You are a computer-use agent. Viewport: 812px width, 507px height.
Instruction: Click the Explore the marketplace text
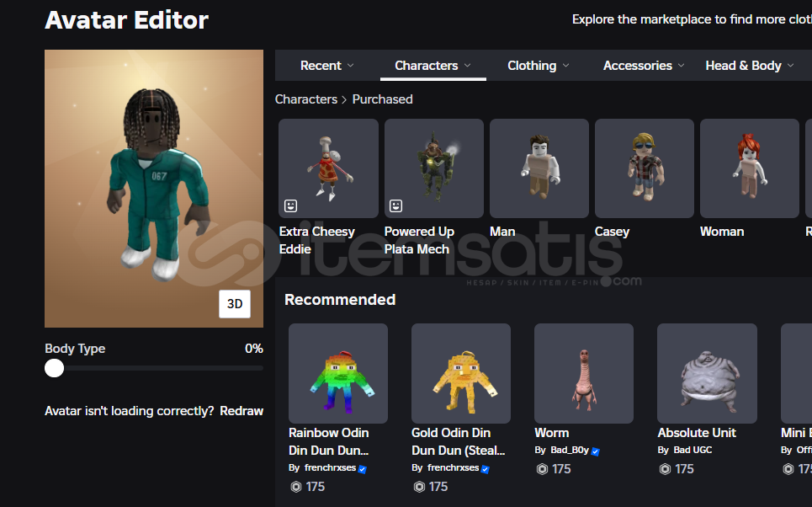click(x=692, y=19)
